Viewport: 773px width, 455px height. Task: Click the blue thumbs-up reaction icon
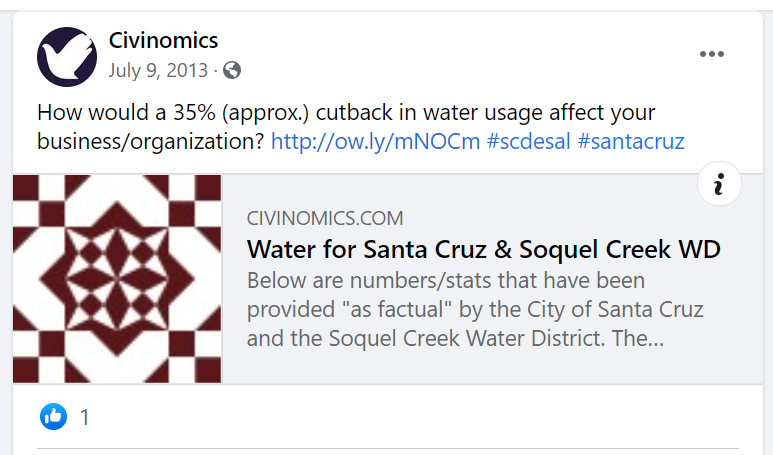coord(53,417)
